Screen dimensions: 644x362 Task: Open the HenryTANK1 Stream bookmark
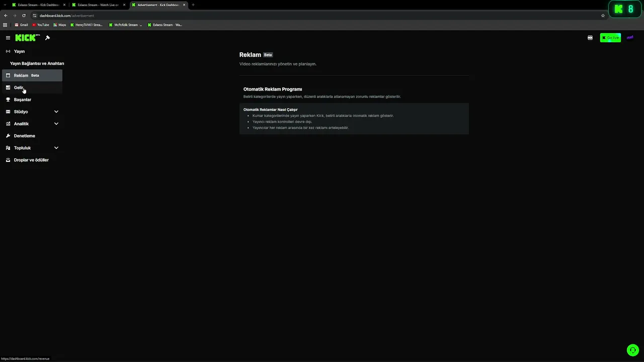(87, 25)
